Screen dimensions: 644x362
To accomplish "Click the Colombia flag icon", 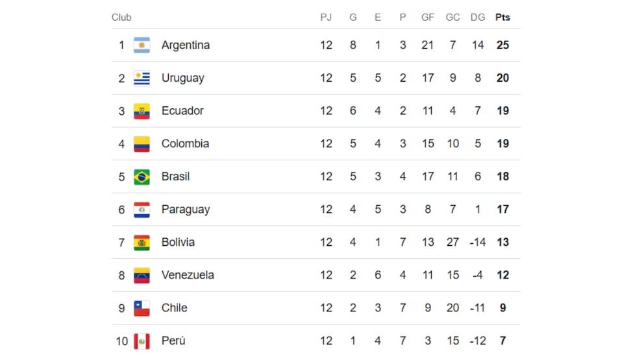I will (x=142, y=144).
